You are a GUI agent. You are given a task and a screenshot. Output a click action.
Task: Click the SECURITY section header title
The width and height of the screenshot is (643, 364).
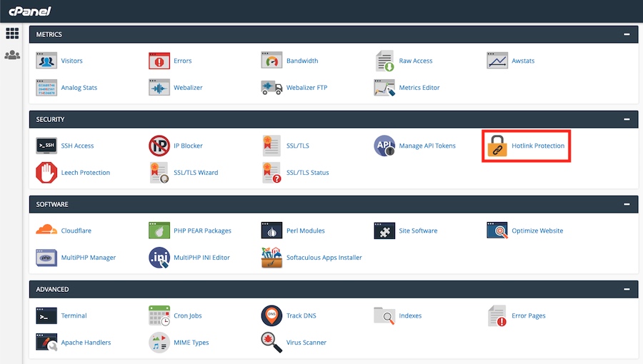(x=50, y=119)
